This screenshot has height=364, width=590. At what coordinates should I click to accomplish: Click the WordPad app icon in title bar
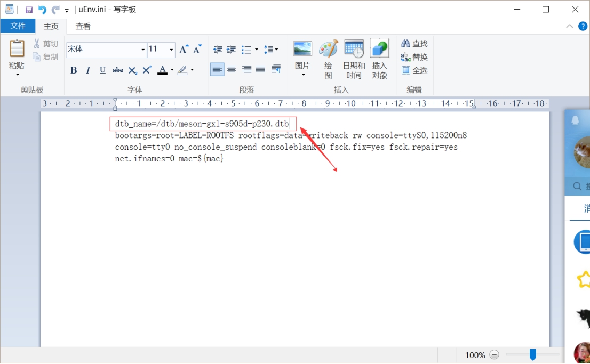click(x=10, y=10)
